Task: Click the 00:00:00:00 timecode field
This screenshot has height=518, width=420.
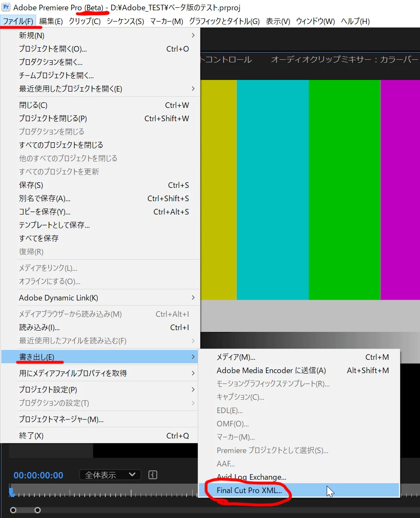Action: pyautogui.click(x=38, y=475)
